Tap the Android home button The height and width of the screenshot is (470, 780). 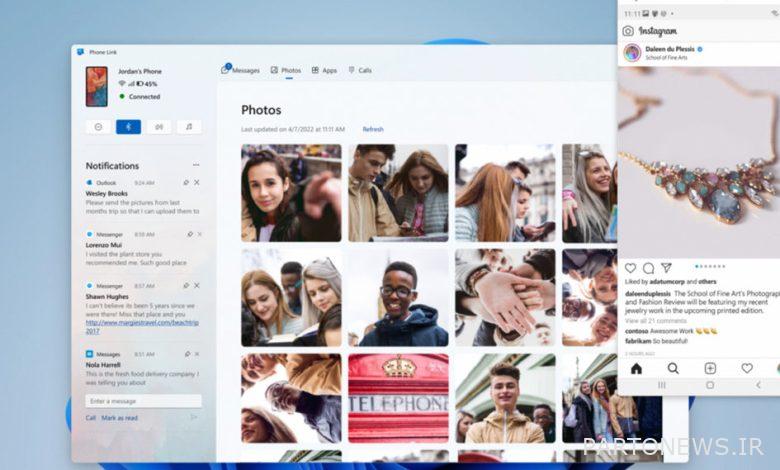click(x=710, y=385)
